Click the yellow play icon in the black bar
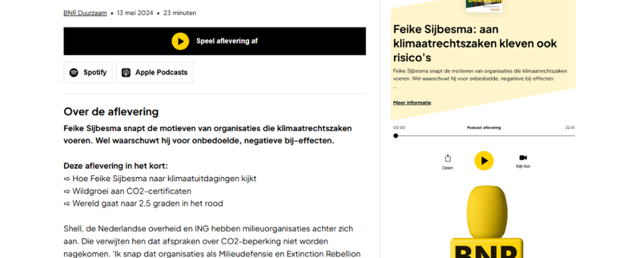The width and height of the screenshot is (644, 258). point(180,41)
